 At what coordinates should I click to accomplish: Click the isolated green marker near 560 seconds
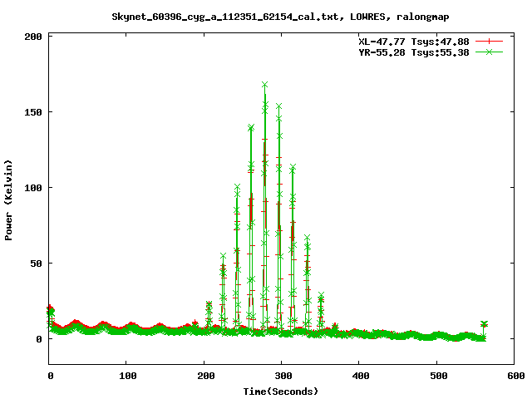click(484, 323)
